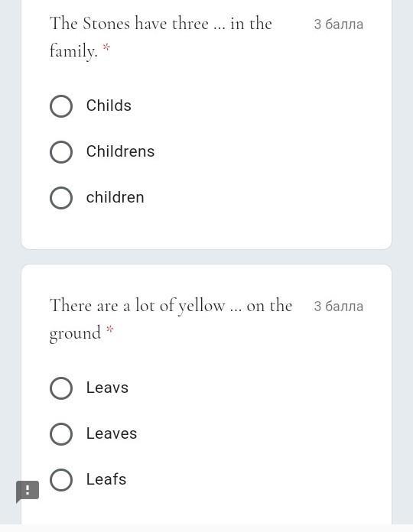Click the yellow on the ground question text
The height and width of the screenshot is (532, 413).
coord(171,320)
